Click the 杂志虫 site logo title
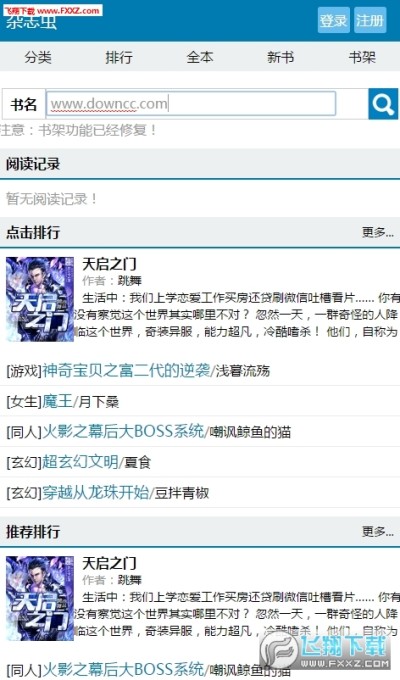Viewport: 400px width, 680px height. [31, 22]
